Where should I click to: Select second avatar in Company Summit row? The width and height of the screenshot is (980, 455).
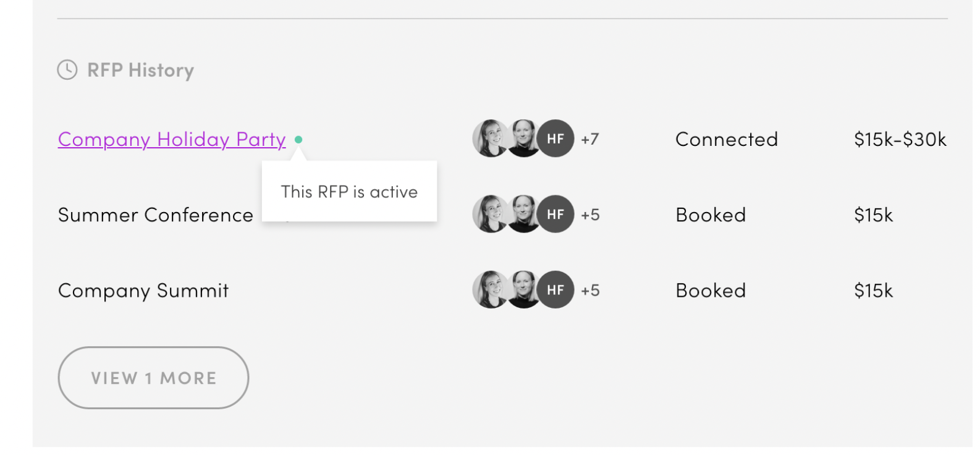pyautogui.click(x=523, y=290)
